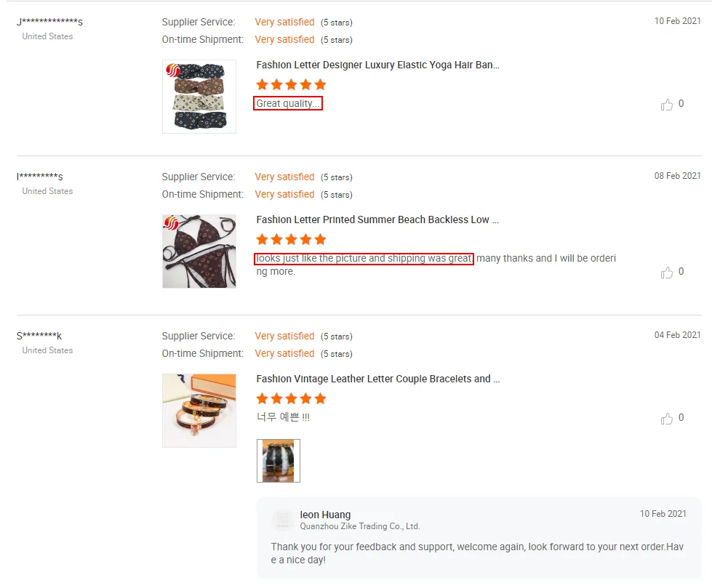The image size is (712, 588).
Task: Open the hair band product thumbnail
Action: point(199,96)
